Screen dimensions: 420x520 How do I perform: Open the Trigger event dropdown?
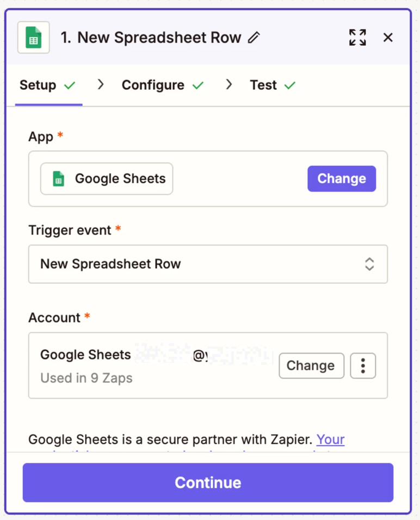tap(208, 264)
